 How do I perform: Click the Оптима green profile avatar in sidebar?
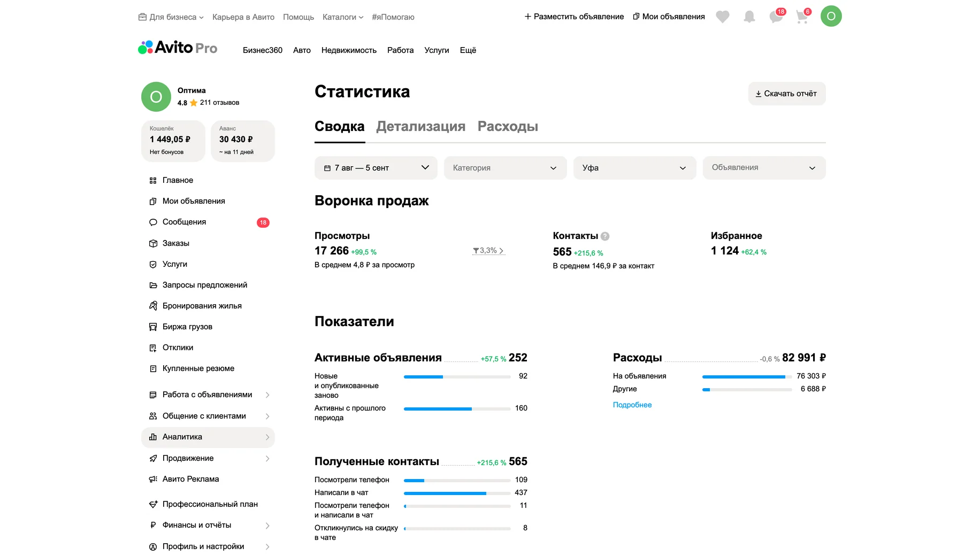[156, 97]
